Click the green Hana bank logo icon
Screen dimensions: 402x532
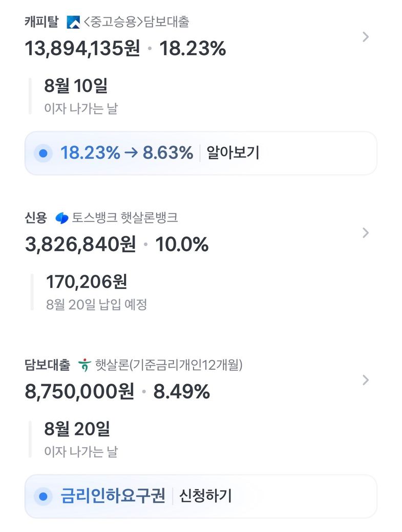coord(84,365)
